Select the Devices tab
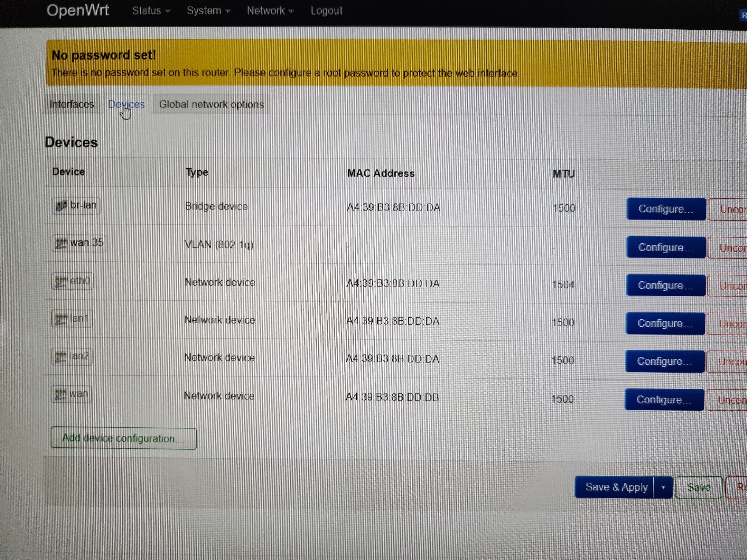Screen dimensions: 747x560 coord(126,104)
